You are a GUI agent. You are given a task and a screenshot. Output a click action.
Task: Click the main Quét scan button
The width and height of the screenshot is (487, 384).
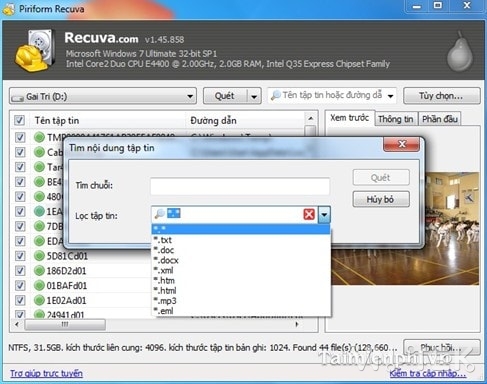pyautogui.click(x=225, y=96)
